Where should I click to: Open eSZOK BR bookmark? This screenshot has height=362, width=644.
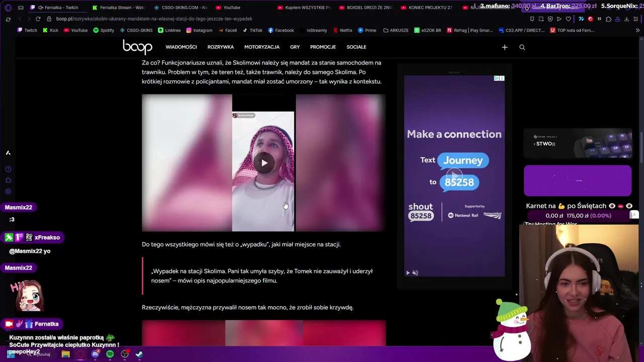[x=428, y=30]
